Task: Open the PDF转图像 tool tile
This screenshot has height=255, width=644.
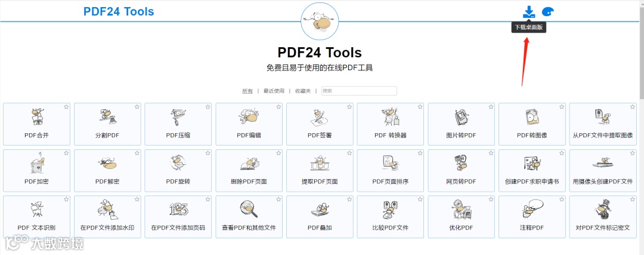Action: pos(532,124)
